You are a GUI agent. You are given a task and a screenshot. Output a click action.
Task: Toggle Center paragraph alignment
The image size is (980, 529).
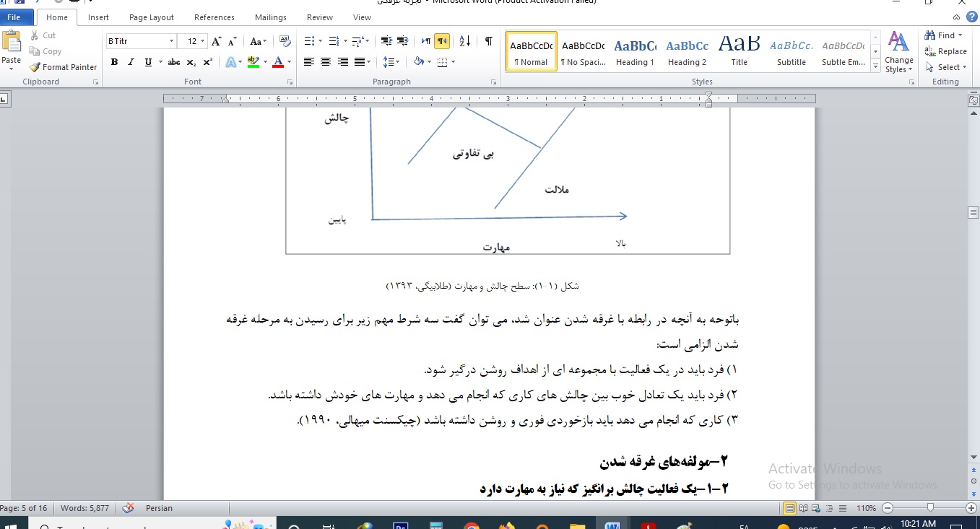point(326,61)
